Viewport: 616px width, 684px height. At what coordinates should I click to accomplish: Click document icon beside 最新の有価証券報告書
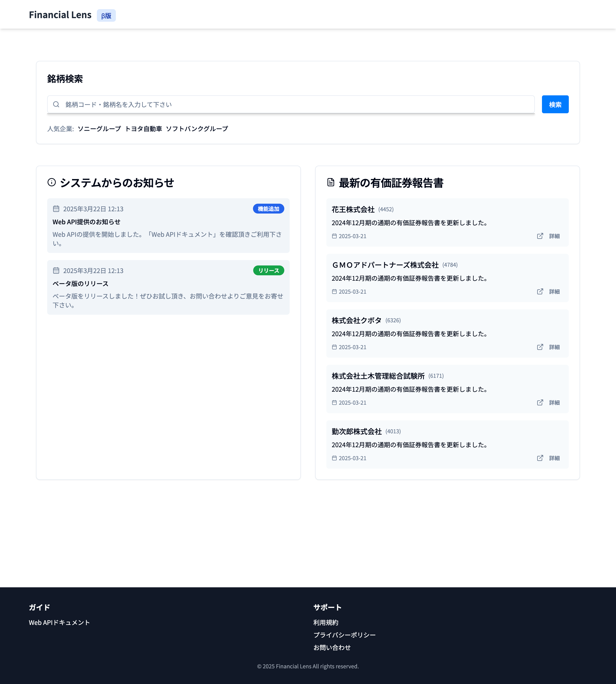[331, 182]
